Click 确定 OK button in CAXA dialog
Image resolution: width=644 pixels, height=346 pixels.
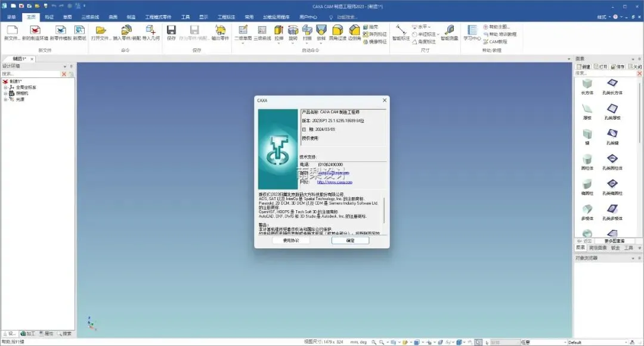pos(351,241)
